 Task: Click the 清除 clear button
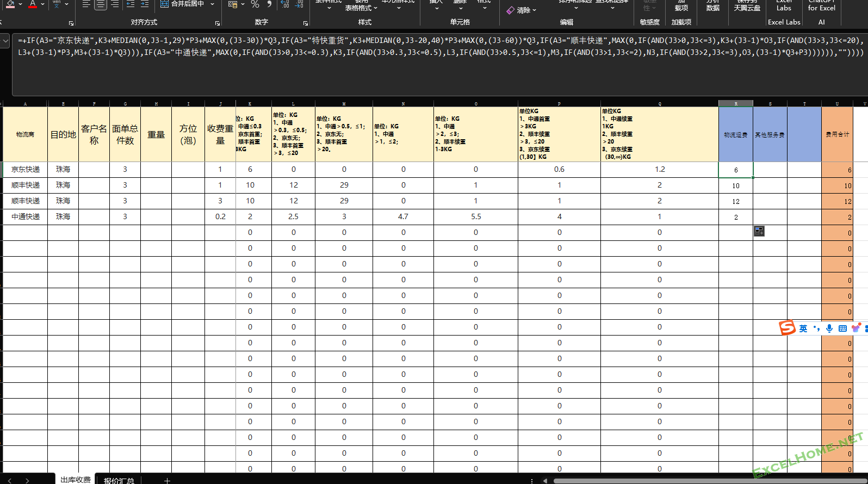pyautogui.click(x=521, y=10)
